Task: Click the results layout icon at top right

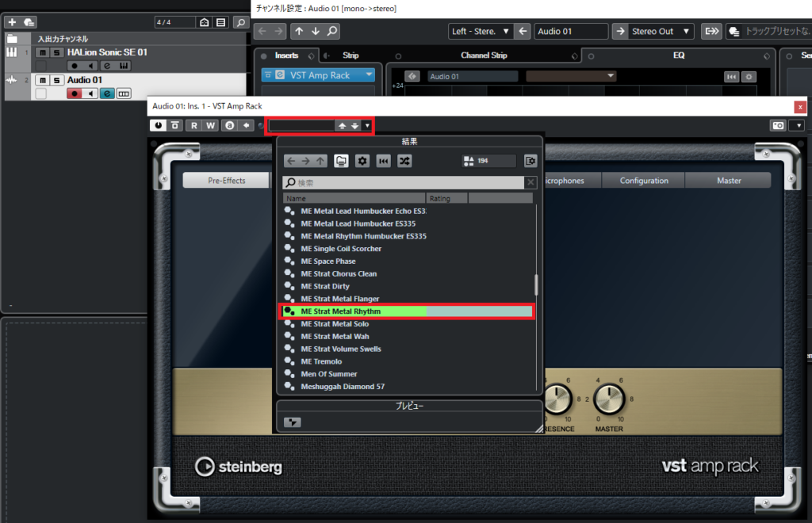Action: [x=530, y=161]
